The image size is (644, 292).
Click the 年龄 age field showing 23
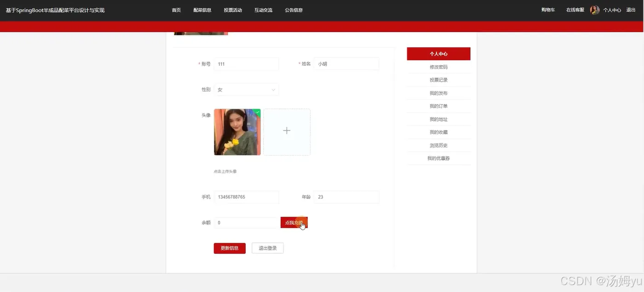coord(346,197)
